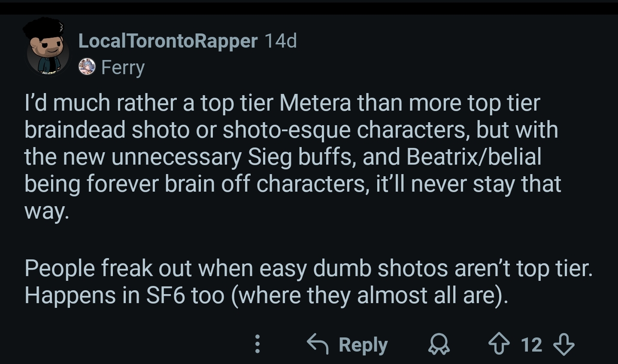
Task: Click the word shoto-esque in the comment
Action: 286,130
